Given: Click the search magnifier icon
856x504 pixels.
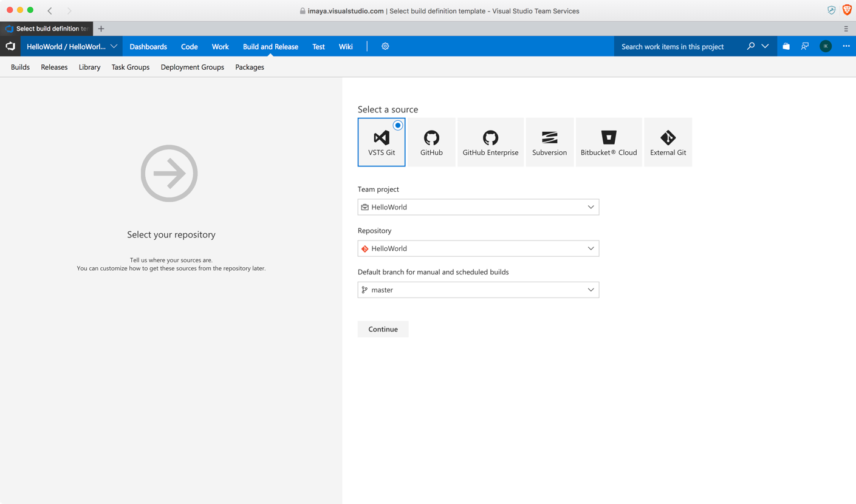Looking at the screenshot, I should [751, 46].
